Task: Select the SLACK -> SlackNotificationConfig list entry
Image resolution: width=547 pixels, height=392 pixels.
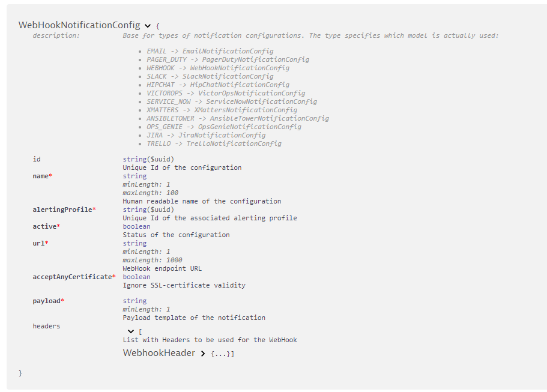Action: (x=210, y=76)
